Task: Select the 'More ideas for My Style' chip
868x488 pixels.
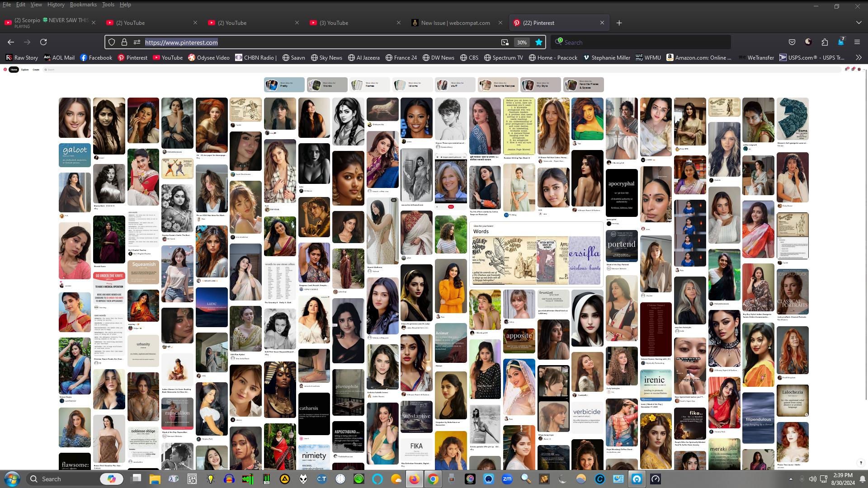Action: [541, 84]
